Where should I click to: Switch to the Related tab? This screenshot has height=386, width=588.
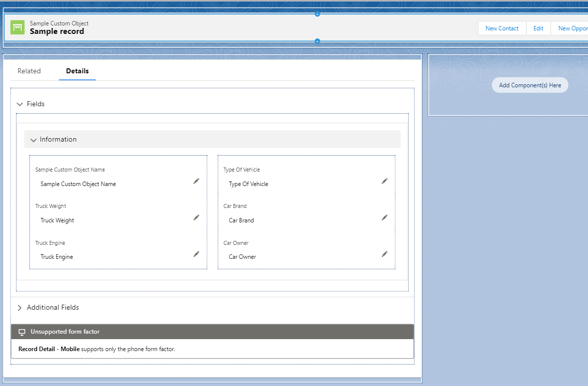click(29, 71)
